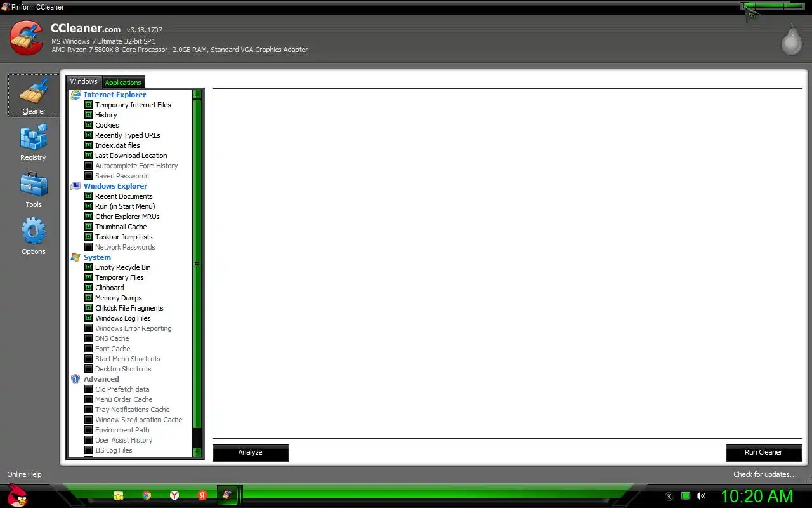Toggle Other Explorer MRUs checkbox
The width and height of the screenshot is (812, 508).
point(89,217)
